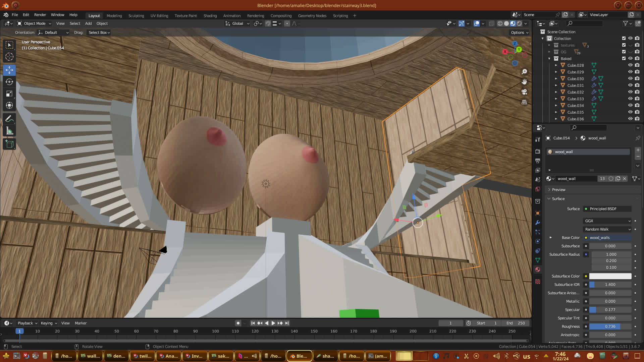
Task: Toggle camera view icon in viewport
Action: click(x=524, y=92)
